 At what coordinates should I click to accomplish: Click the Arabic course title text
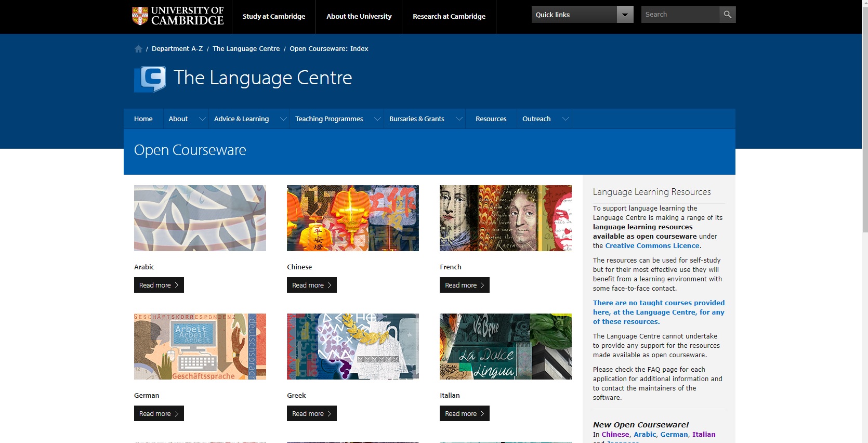144,267
